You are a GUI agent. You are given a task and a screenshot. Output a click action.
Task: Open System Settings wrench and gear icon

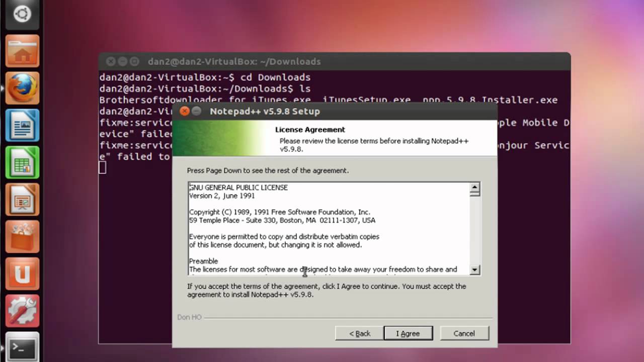click(22, 311)
